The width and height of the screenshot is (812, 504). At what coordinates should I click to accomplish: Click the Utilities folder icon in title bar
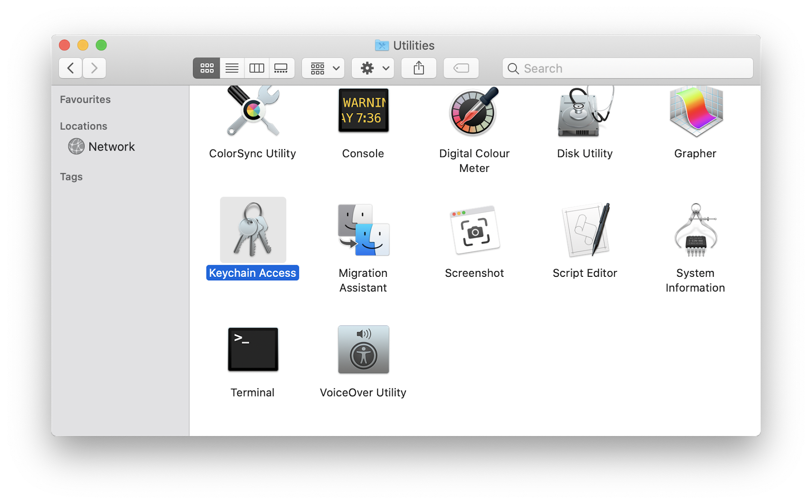click(x=382, y=46)
